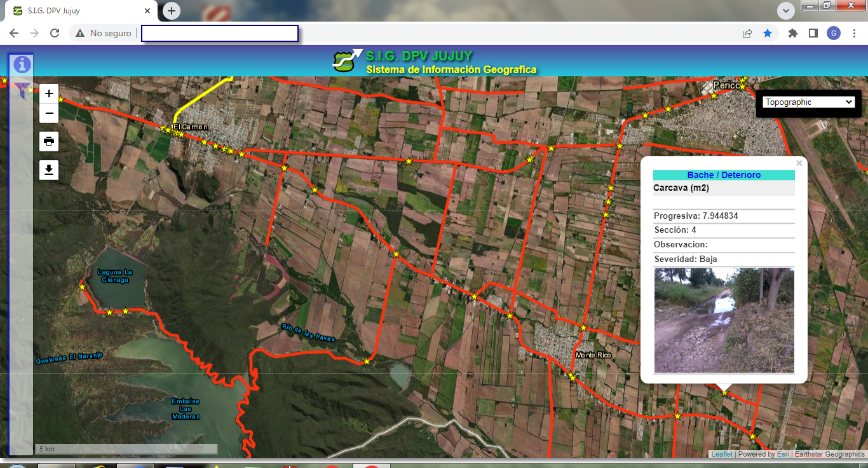Screen dimensions: 868x468
Task: Click the share page icon
Action: pyautogui.click(x=747, y=33)
